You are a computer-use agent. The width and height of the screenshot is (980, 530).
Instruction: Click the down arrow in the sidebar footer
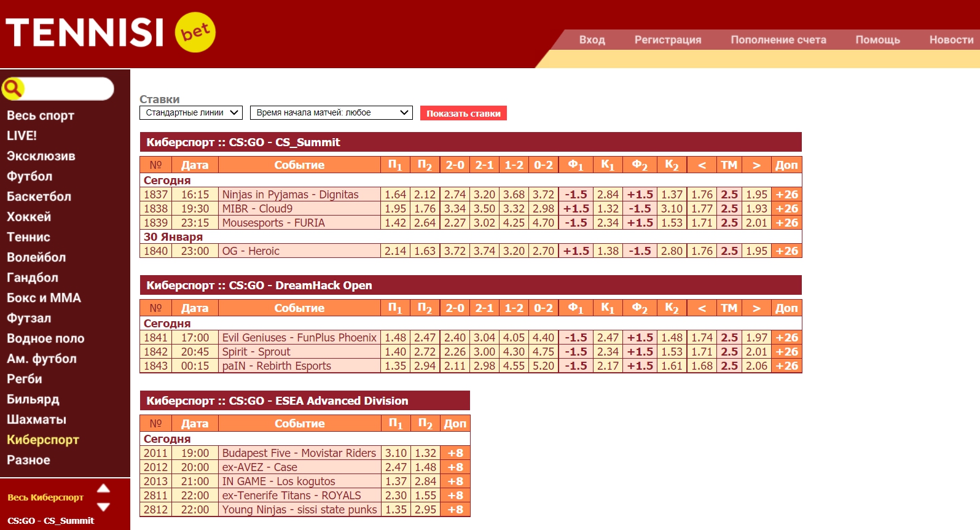pyautogui.click(x=103, y=507)
